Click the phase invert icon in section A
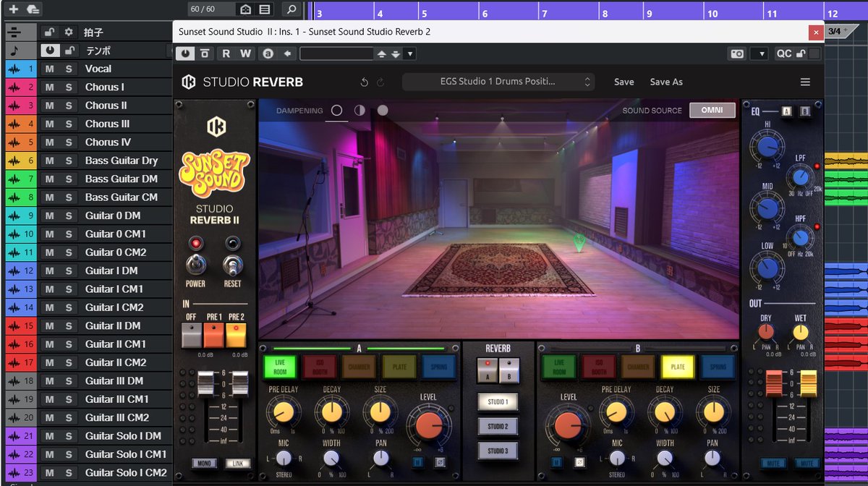 439,462
